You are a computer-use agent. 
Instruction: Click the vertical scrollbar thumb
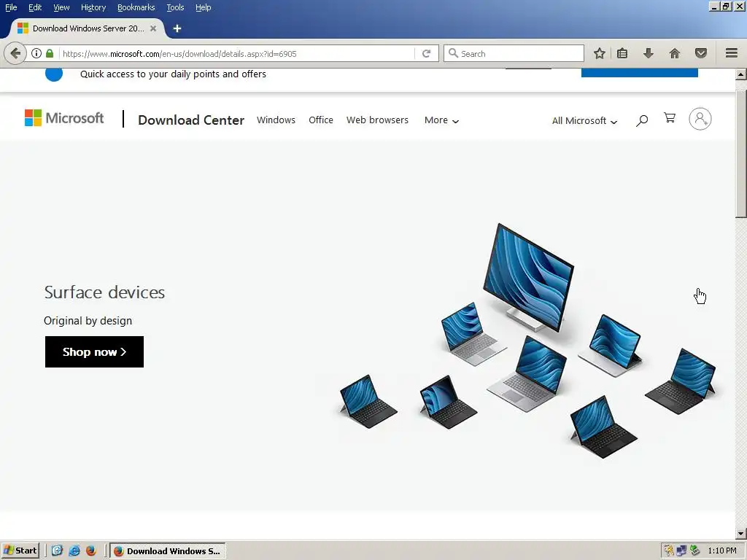point(741,152)
